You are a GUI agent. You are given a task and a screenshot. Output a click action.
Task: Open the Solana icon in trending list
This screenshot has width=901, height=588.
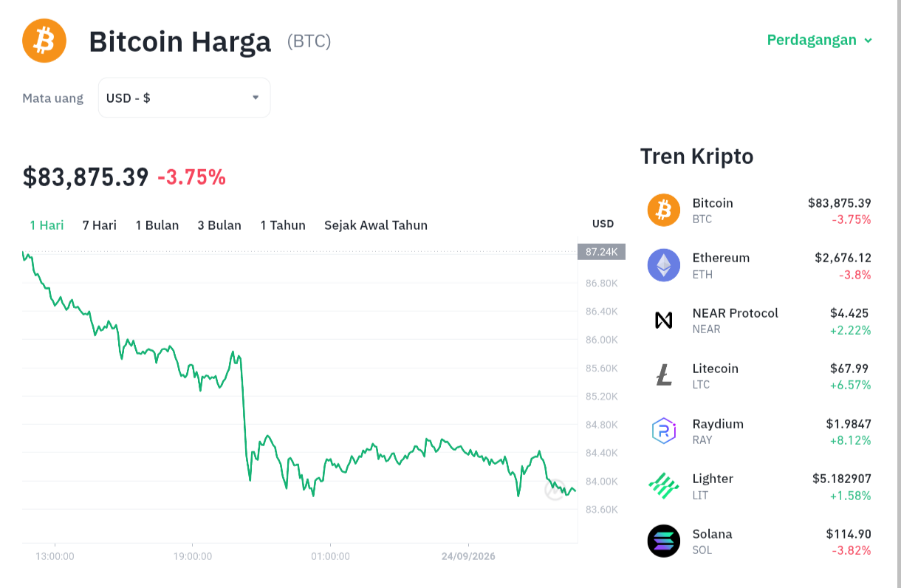click(x=664, y=541)
